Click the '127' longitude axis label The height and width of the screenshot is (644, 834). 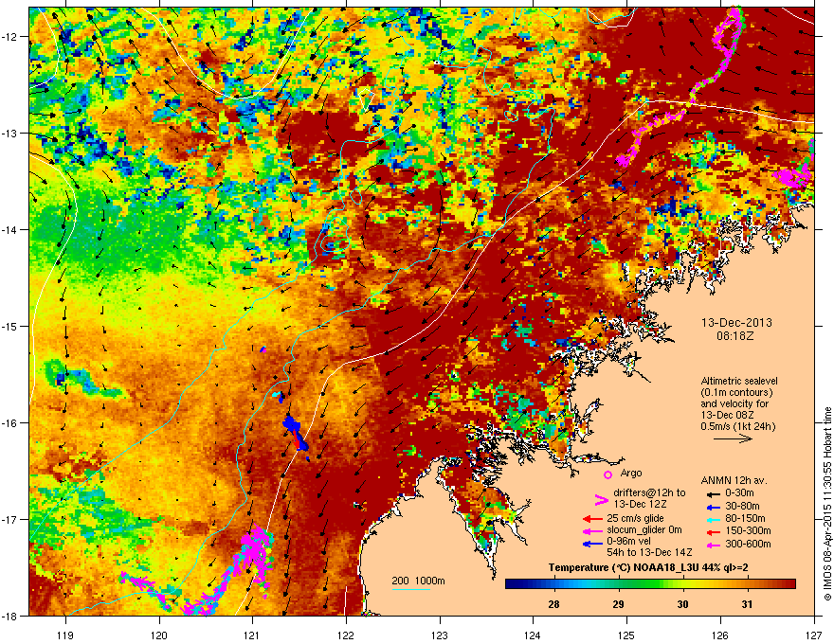(x=814, y=635)
